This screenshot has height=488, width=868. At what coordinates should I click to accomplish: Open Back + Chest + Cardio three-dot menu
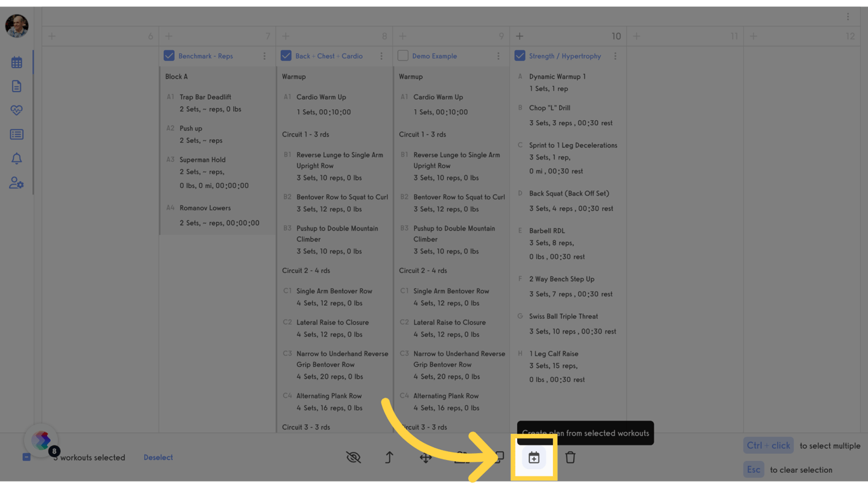click(x=382, y=56)
